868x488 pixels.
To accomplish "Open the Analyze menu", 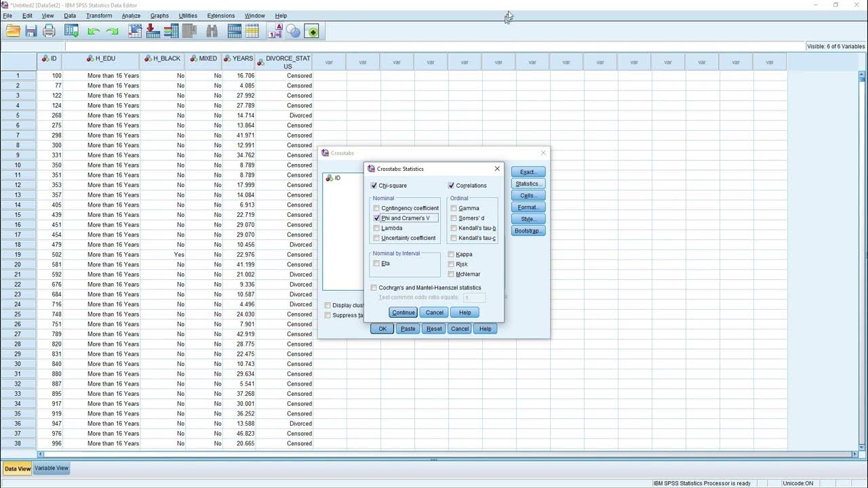I will (131, 16).
